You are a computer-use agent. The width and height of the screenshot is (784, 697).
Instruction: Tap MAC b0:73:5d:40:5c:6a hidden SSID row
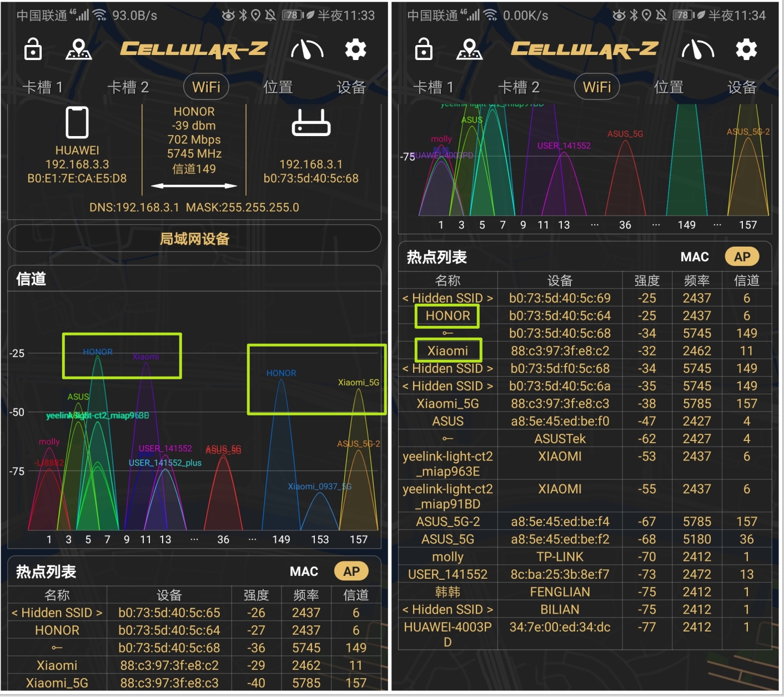pos(560,386)
